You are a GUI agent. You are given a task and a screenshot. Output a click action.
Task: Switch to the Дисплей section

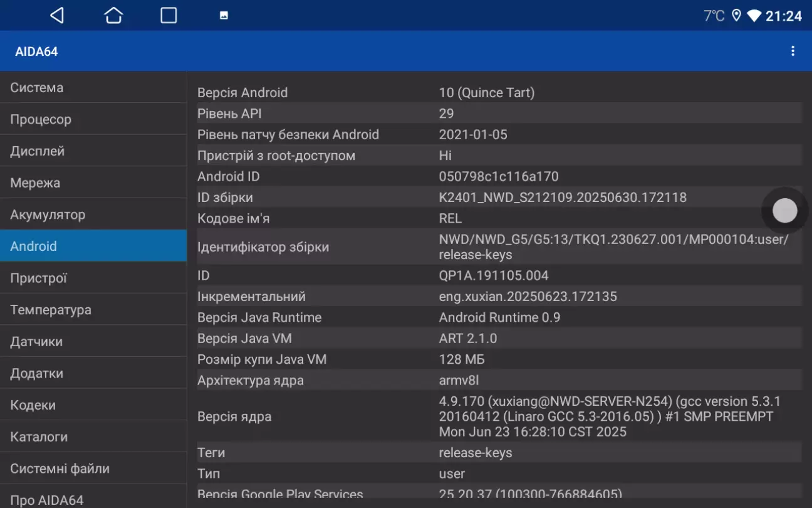tap(93, 151)
